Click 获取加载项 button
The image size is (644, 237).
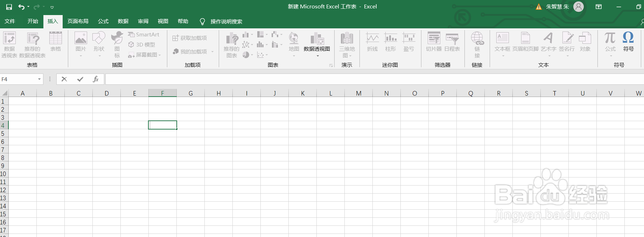coord(190,38)
